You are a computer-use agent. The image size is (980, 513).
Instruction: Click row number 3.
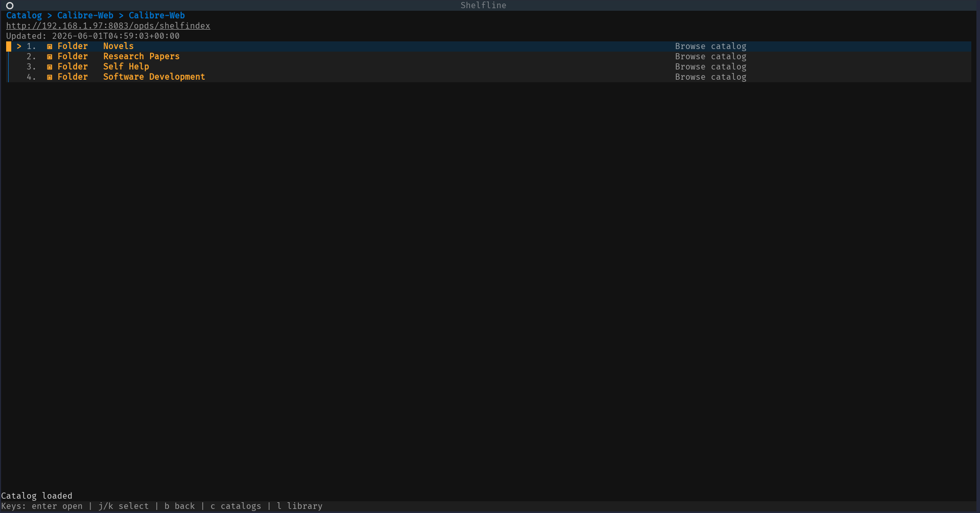pos(32,66)
